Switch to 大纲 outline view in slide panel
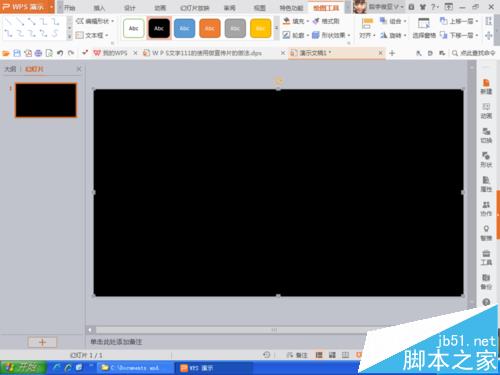This screenshot has height=375, width=500. (10, 69)
